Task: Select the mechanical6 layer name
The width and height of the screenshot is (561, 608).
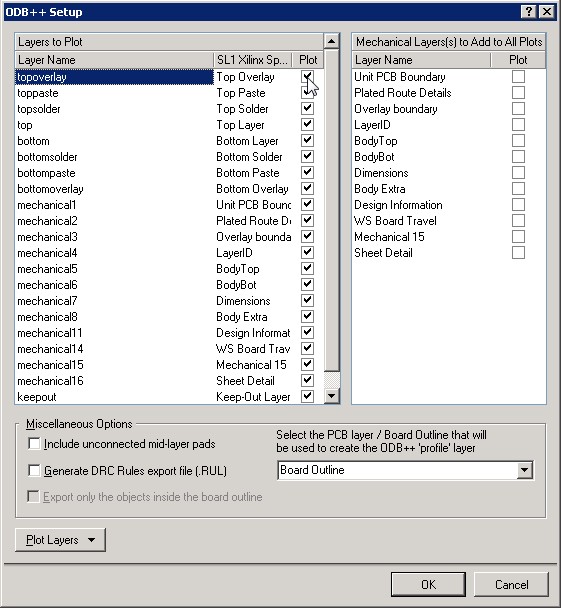Action: (x=47, y=285)
